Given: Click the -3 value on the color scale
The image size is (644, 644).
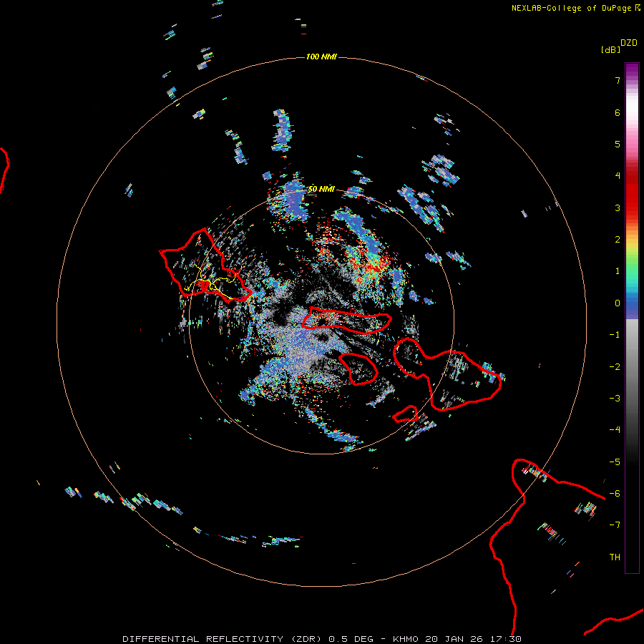Looking at the screenshot, I should coord(615,399).
